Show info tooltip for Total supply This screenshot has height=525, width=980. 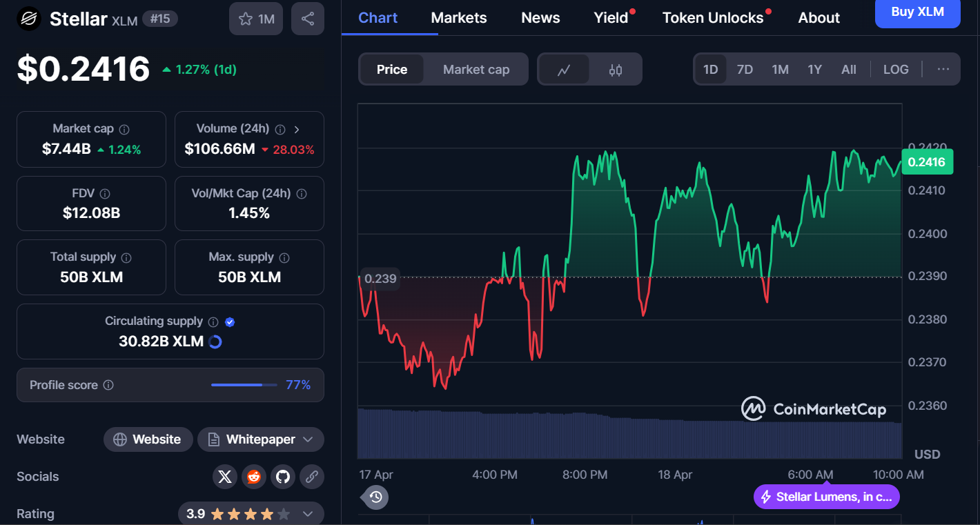[x=126, y=257]
